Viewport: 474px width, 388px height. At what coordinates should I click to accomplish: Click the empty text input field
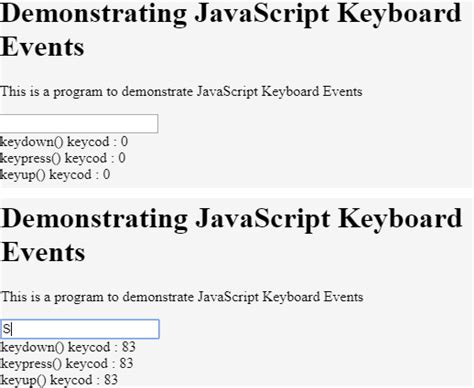pyautogui.click(x=79, y=124)
